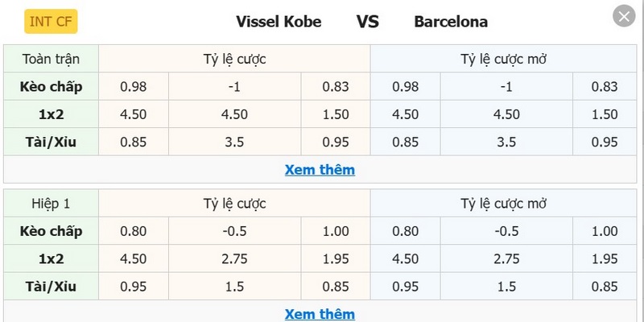This screenshot has width=644, height=322.
Task: Click the Tỷ lệ cược mở header in Toàn trận
Action: [x=505, y=59]
